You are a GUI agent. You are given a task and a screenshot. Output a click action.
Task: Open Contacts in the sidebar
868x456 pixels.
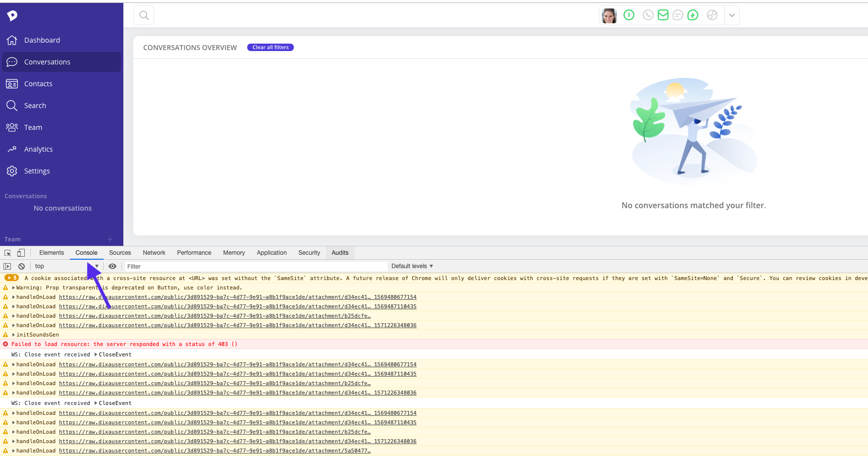[x=38, y=84]
